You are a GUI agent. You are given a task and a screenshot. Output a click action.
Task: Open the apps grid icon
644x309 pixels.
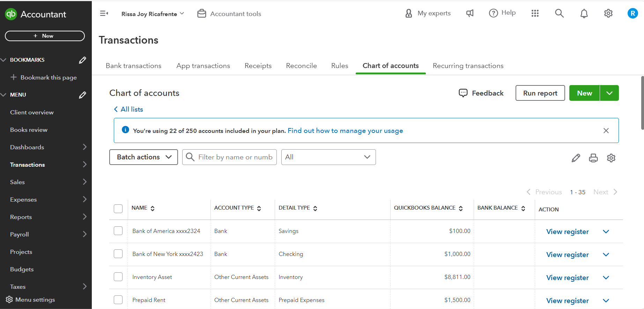535,13
